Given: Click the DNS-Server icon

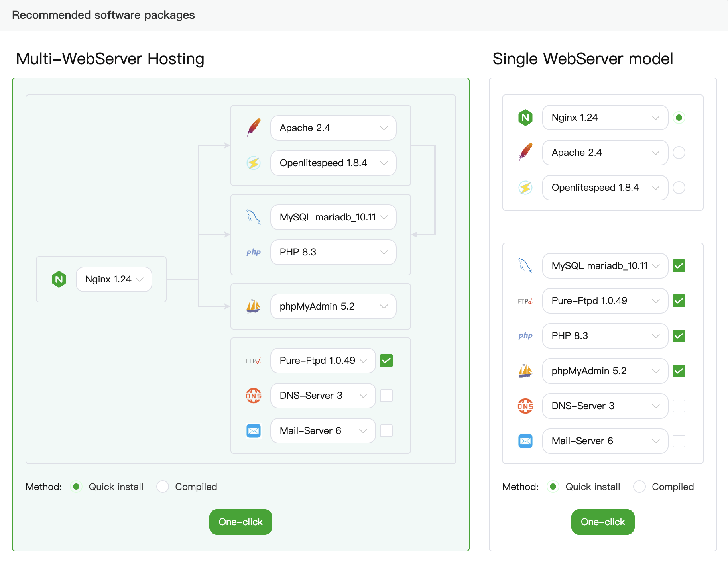Looking at the screenshot, I should tap(254, 395).
